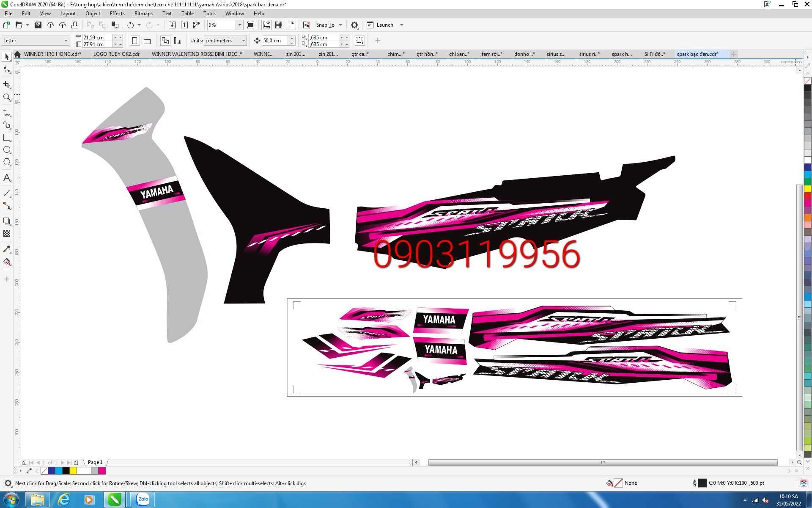Create a new document
The height and width of the screenshot is (508, 812).
[x=7, y=25]
